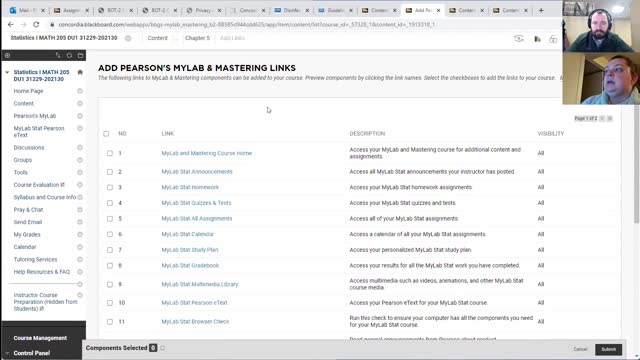Open options menu beside Discussions
Image resolution: width=640 pixels, height=360 pixels.
tap(80, 148)
